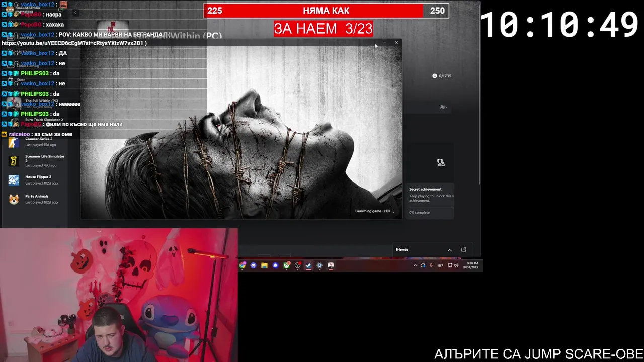Minimize the game launch splash window

(x=385, y=42)
